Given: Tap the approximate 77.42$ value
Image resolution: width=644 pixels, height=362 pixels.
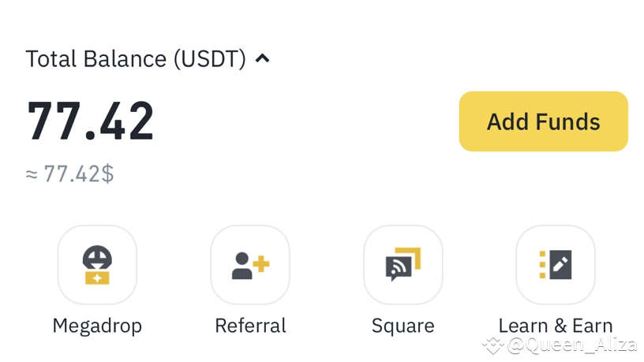Looking at the screenshot, I should click(69, 174).
